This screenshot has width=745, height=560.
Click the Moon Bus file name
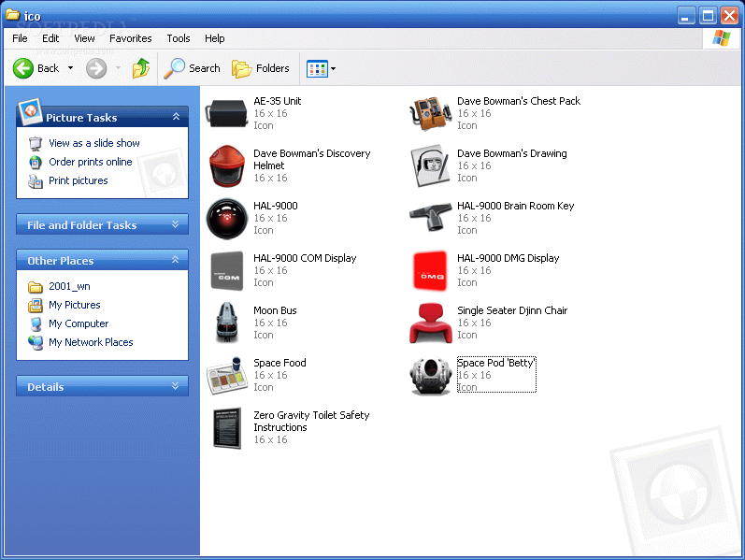275,310
